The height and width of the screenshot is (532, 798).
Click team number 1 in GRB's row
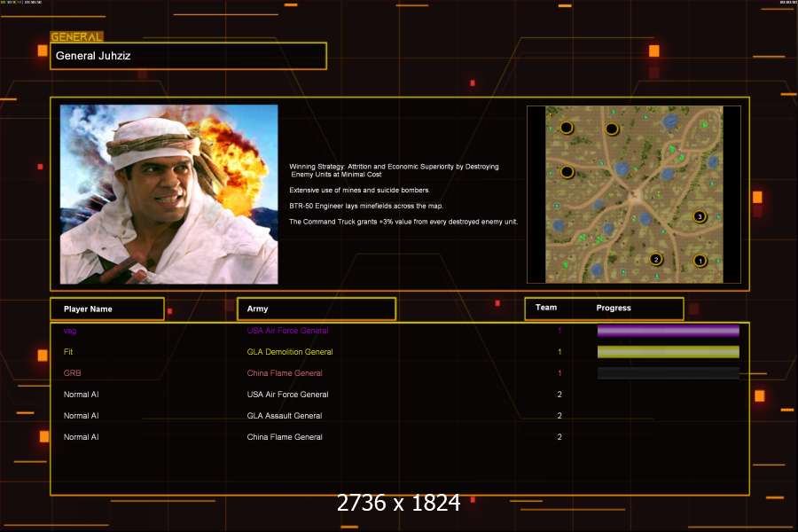(559, 373)
